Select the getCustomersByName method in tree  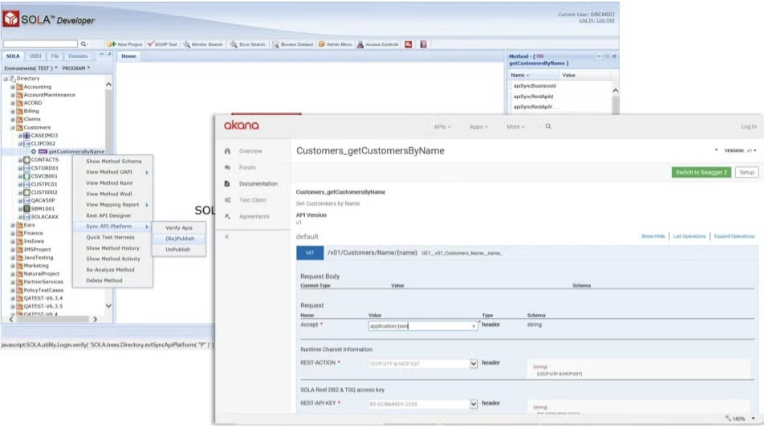click(x=76, y=152)
